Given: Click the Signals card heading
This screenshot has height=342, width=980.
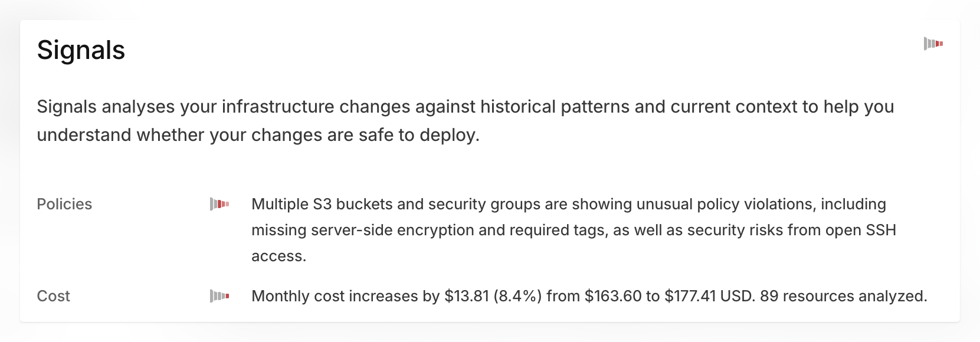Looking at the screenshot, I should click(x=81, y=50).
